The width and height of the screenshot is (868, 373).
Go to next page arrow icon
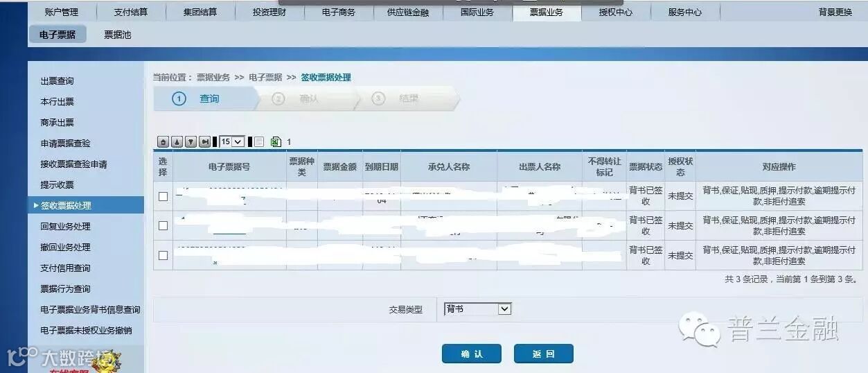(191, 141)
